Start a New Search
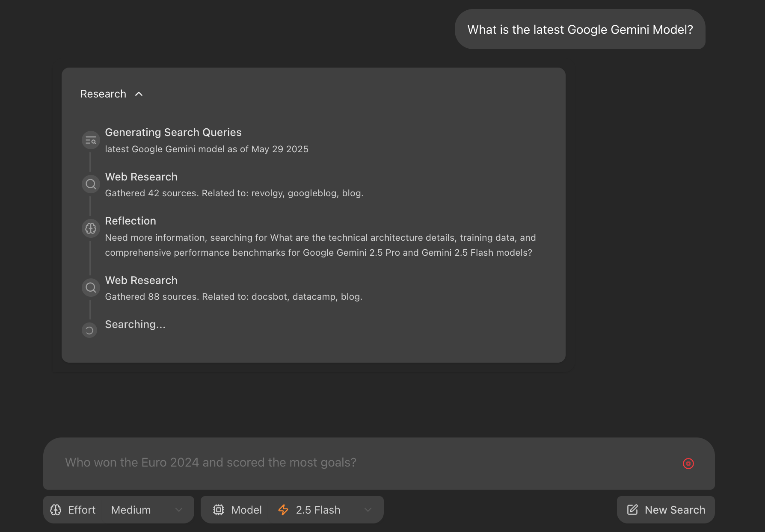 (x=665, y=510)
